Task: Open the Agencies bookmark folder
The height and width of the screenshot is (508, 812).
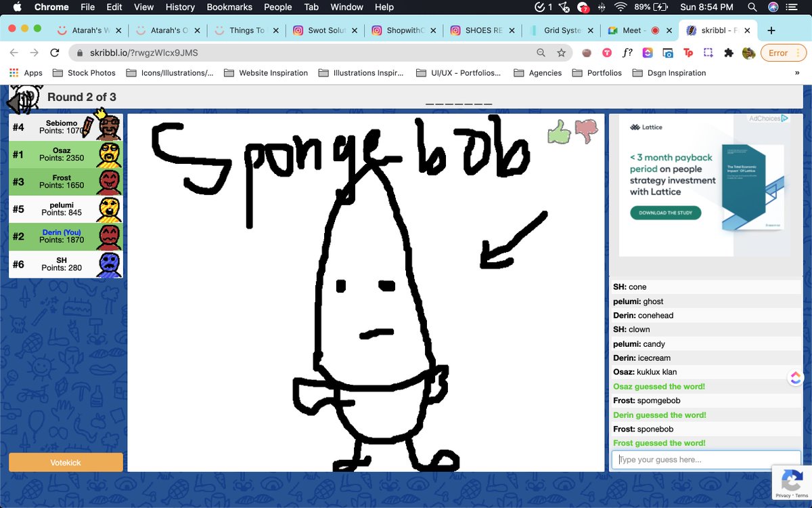Action: click(x=538, y=73)
